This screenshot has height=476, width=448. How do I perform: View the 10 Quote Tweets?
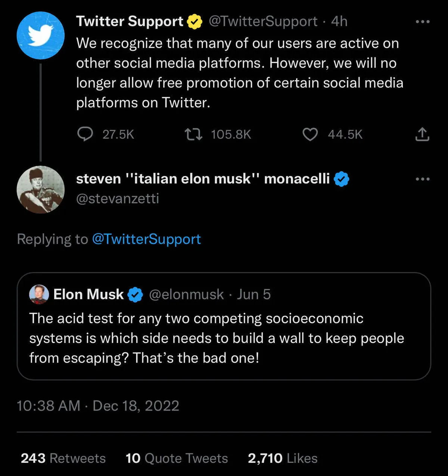[177, 458]
